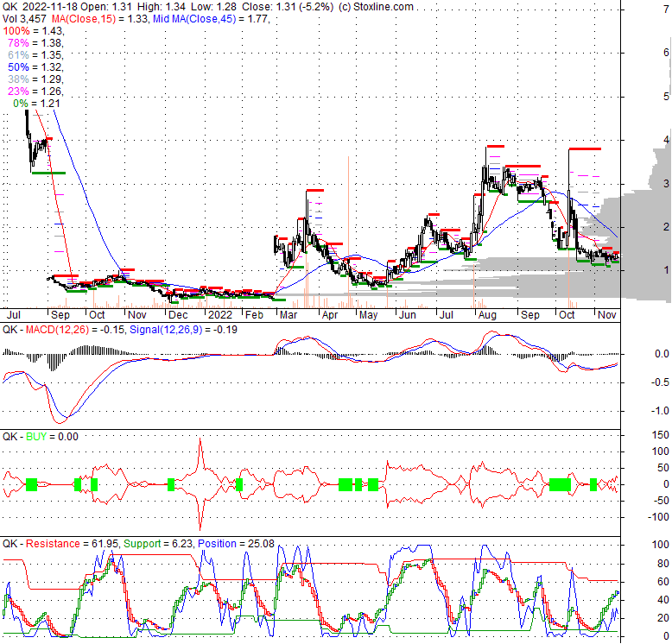This screenshot has height=644, width=672.
Task: Click the "23%" Fibonacci level label
Action: [18, 91]
